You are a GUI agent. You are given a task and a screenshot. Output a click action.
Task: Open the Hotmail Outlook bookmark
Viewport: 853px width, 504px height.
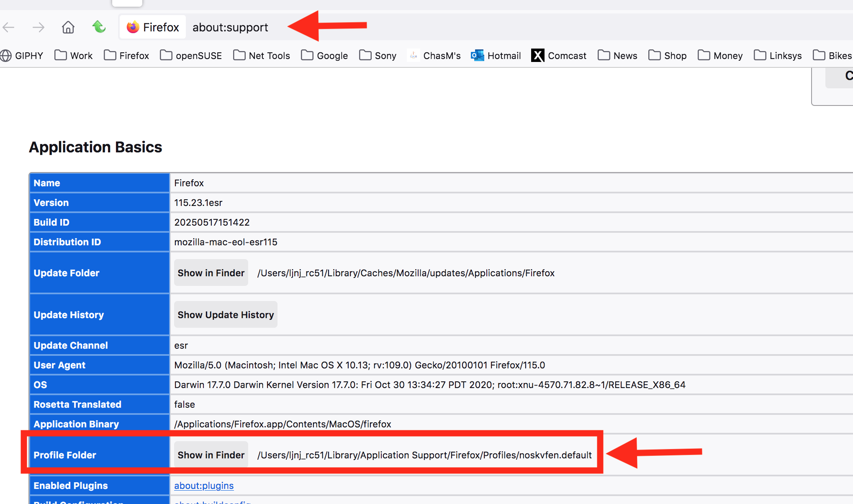496,56
